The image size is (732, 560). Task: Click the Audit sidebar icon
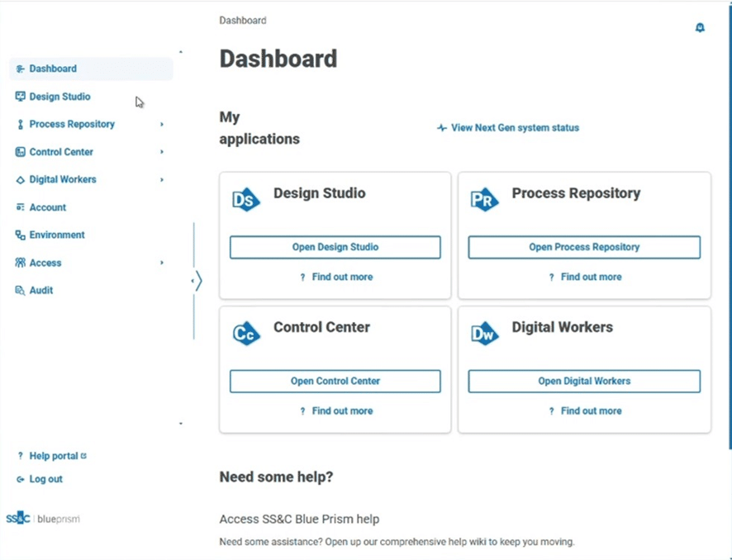[x=20, y=290]
